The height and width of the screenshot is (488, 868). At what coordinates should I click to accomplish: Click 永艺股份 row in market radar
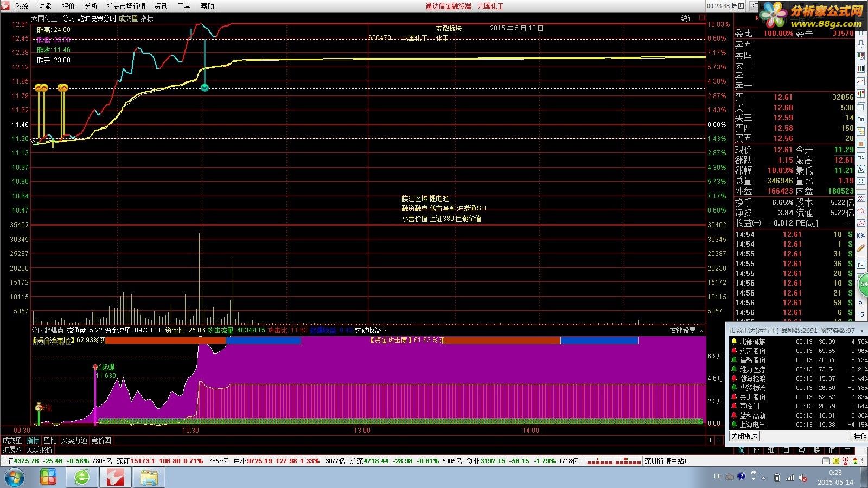[x=798, y=351]
